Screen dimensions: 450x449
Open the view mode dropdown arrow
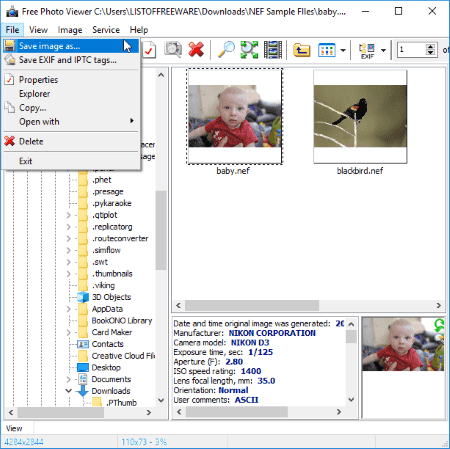(343, 50)
